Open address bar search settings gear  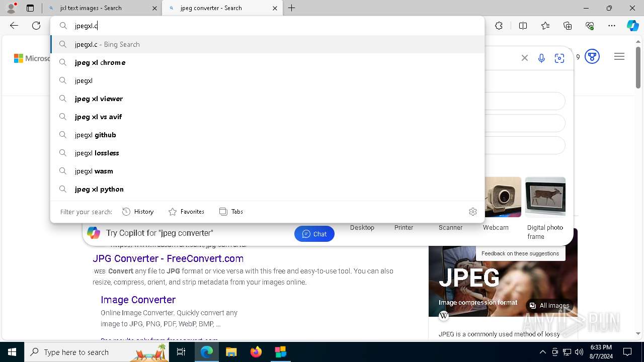coord(472,212)
